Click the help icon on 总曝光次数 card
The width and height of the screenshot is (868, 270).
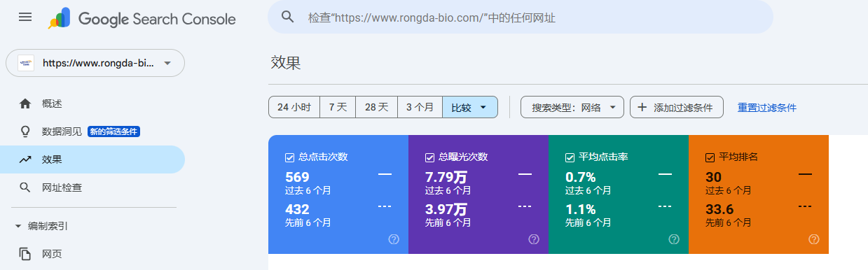point(534,239)
